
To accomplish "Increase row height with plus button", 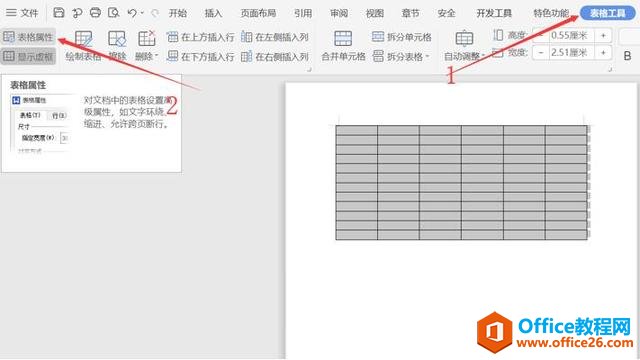I will (603, 36).
